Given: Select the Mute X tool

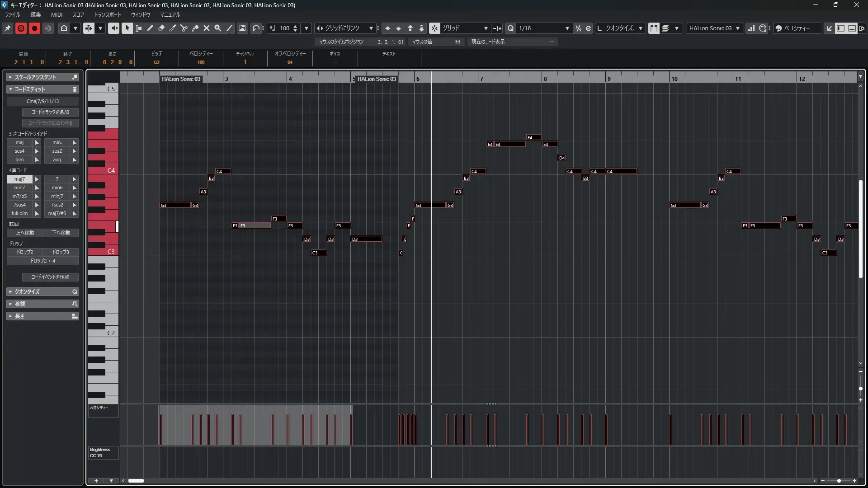Looking at the screenshot, I should (207, 28).
